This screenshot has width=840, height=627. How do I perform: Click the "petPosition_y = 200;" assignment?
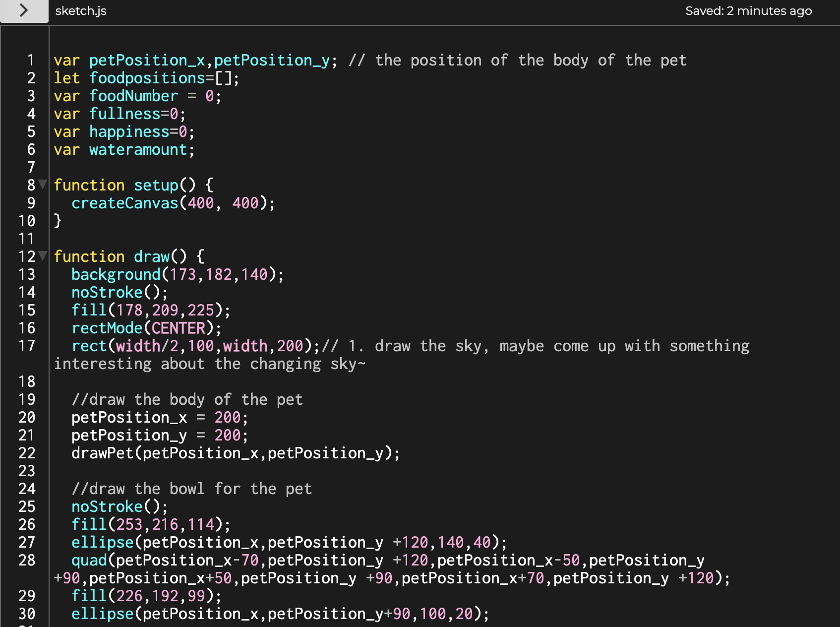point(160,436)
